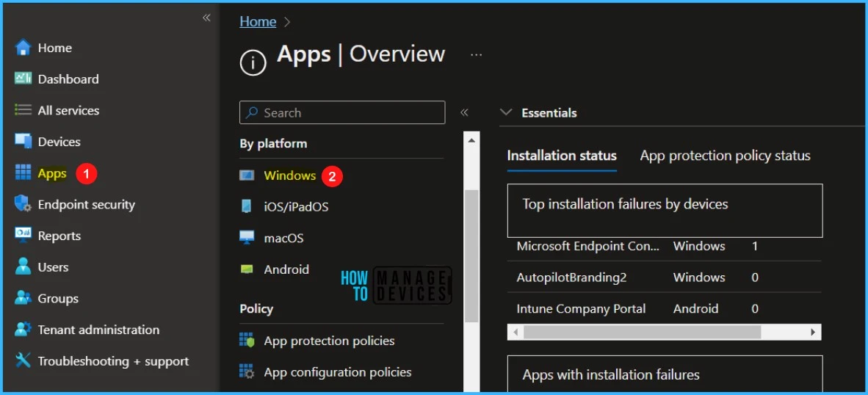Click the Home breadcrumb link

[x=258, y=21]
